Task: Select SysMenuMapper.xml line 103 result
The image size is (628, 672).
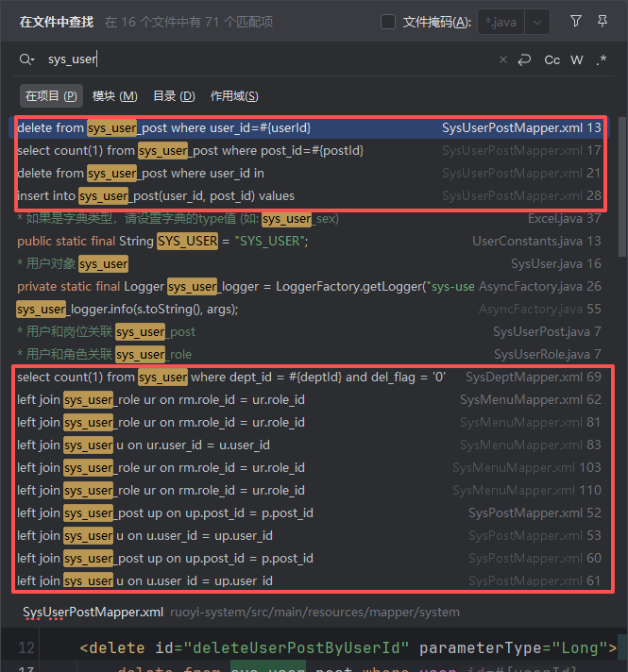Action: pyautogui.click(x=309, y=467)
